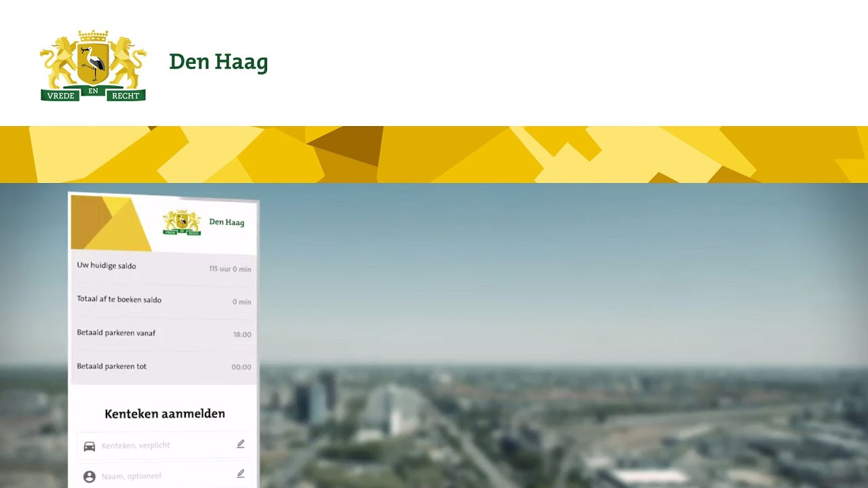The height and width of the screenshot is (488, 868).
Task: Select the 'Betaald parkeren vanaf' label
Action: tap(116, 333)
